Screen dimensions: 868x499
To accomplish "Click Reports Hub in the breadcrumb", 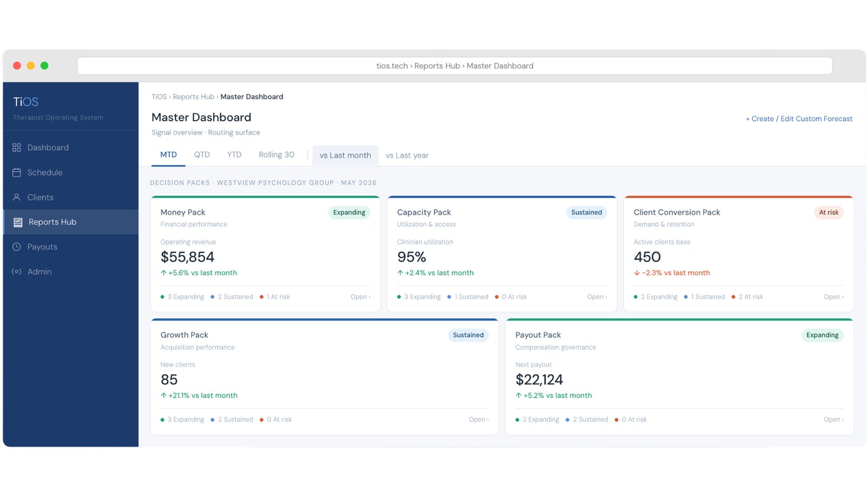I will coord(194,97).
